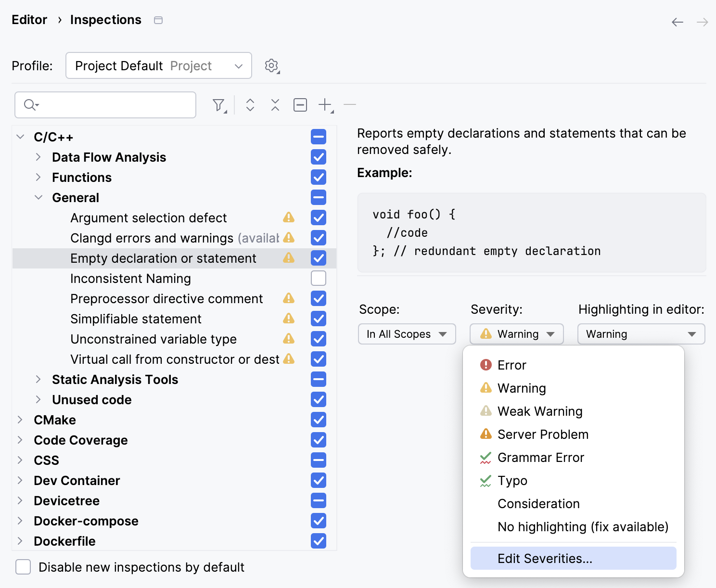
Task: Enable the Inconsistent Naming inspection
Action: point(318,278)
